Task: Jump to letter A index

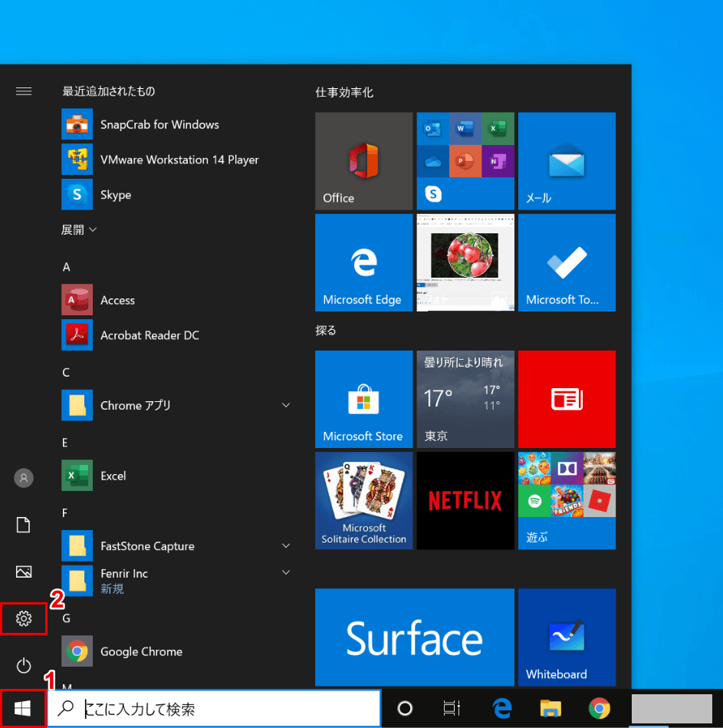Action: click(x=67, y=267)
